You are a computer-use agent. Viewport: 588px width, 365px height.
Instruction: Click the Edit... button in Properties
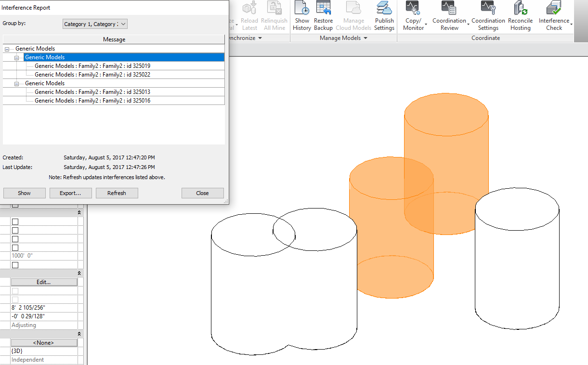pos(44,282)
